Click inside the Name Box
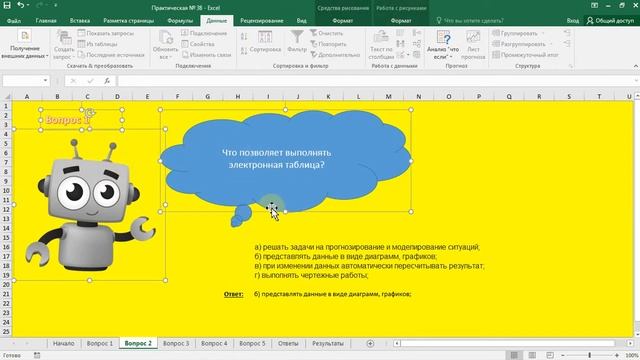The image size is (640, 360). tap(22, 80)
